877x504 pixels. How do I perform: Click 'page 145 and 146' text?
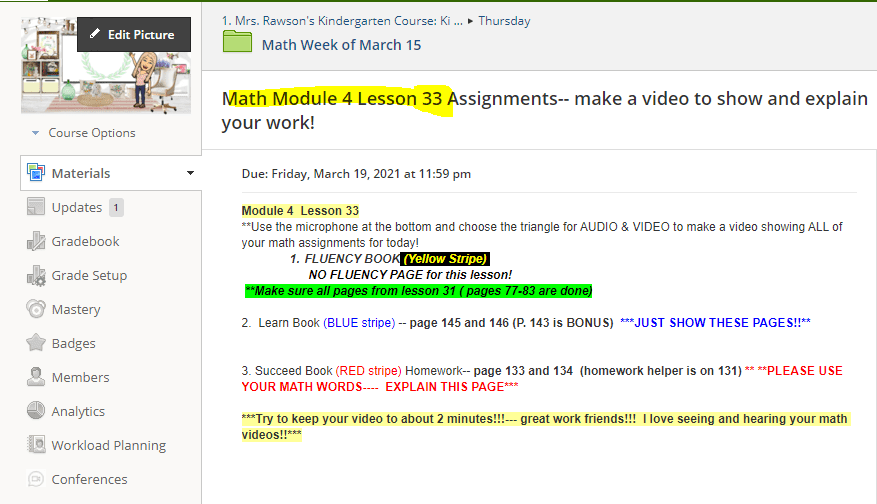(459, 323)
